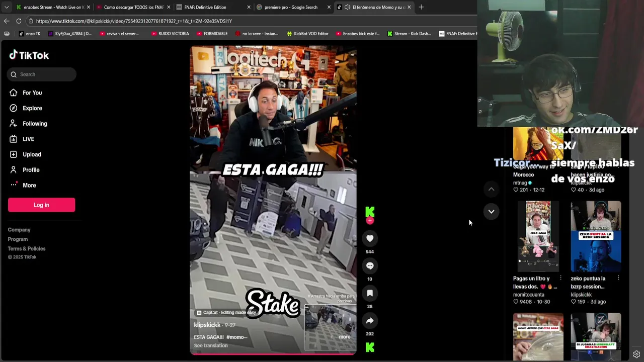Open the momitocuenta creator name
This screenshot has width=644, height=362.
click(529, 295)
